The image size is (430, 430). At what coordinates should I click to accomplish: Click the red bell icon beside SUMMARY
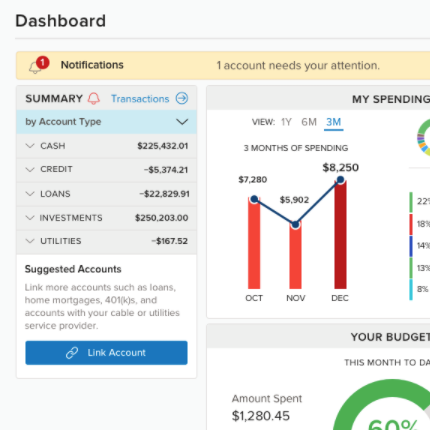tap(94, 99)
